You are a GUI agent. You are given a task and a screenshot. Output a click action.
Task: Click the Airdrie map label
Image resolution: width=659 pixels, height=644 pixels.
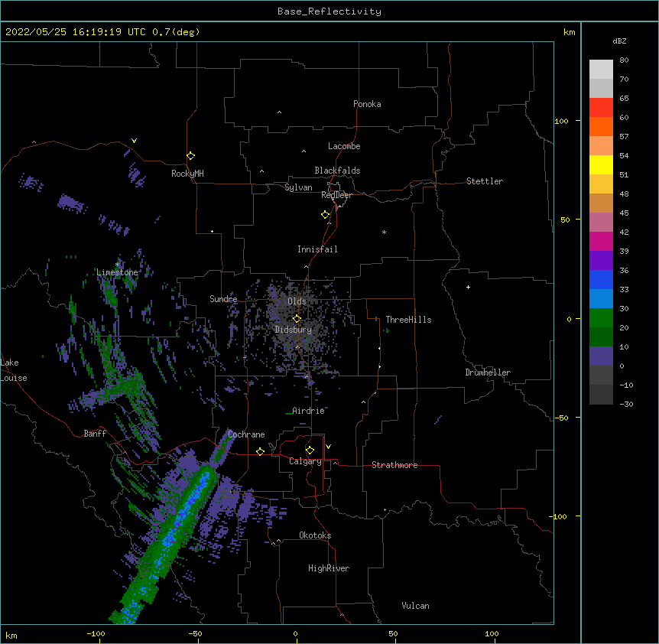pyautogui.click(x=309, y=411)
